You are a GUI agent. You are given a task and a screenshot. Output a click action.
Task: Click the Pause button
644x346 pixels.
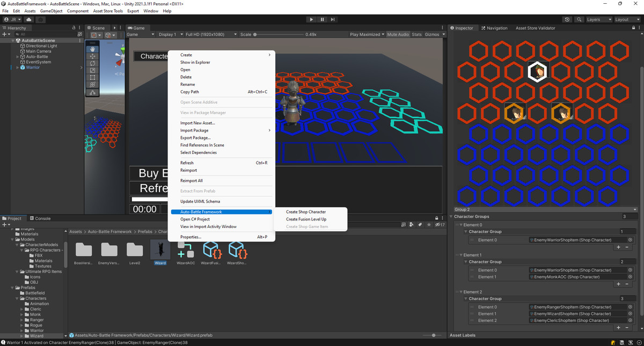[x=322, y=19]
